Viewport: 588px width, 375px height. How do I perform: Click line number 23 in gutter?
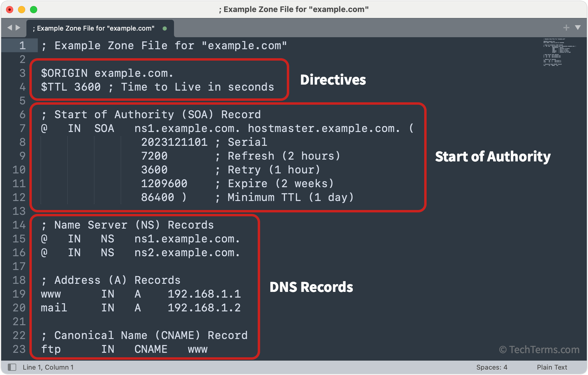click(19, 349)
